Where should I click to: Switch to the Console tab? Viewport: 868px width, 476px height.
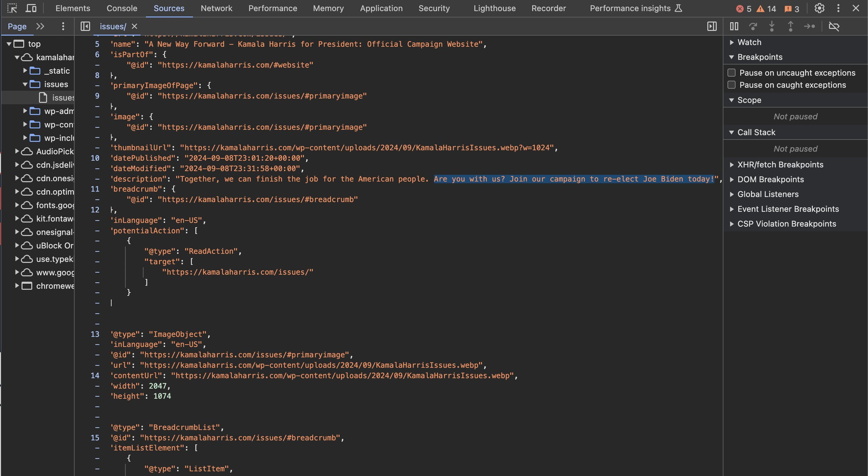tap(122, 8)
